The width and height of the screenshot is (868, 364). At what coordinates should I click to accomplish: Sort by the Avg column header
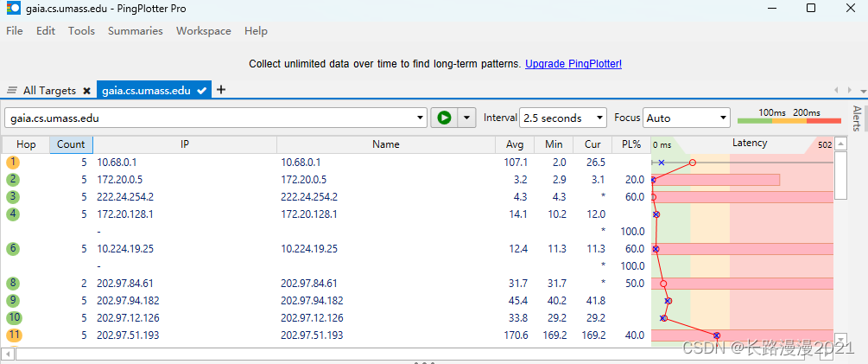pos(515,144)
